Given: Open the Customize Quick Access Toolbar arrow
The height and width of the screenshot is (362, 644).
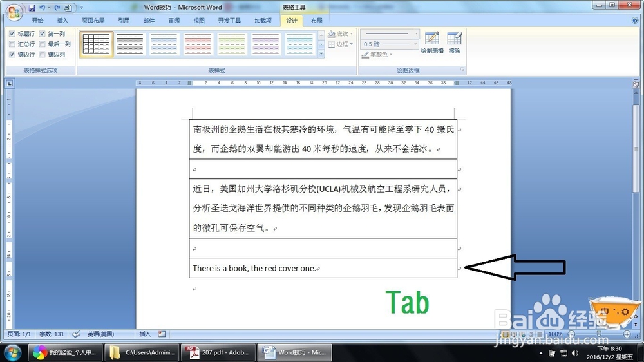Looking at the screenshot, I should click(81, 7).
